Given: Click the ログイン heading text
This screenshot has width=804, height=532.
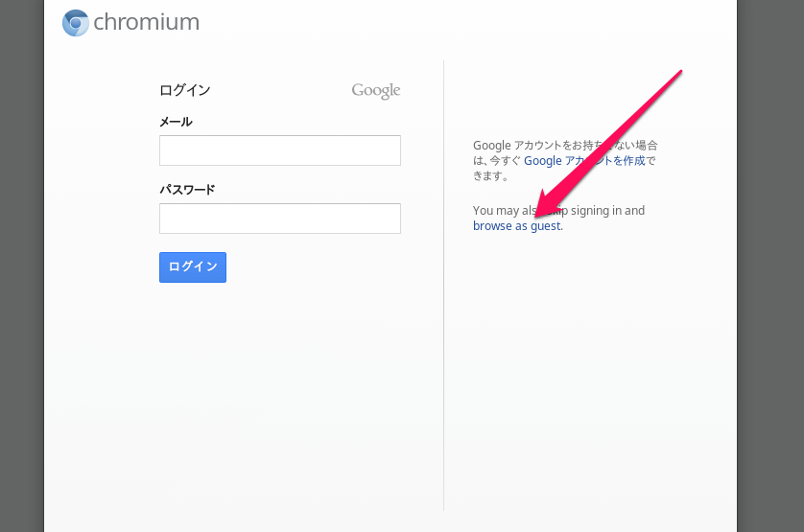Looking at the screenshot, I should point(185,90).
